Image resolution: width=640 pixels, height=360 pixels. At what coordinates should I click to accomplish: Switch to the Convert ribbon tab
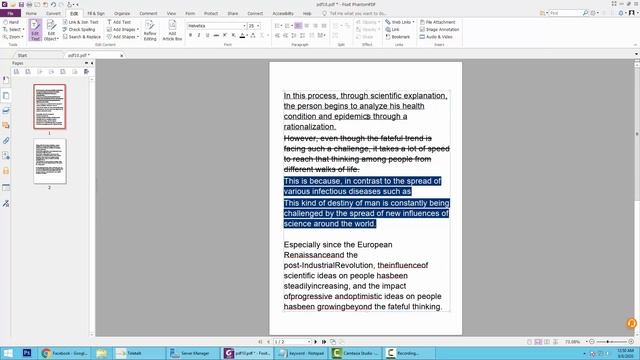53,13
